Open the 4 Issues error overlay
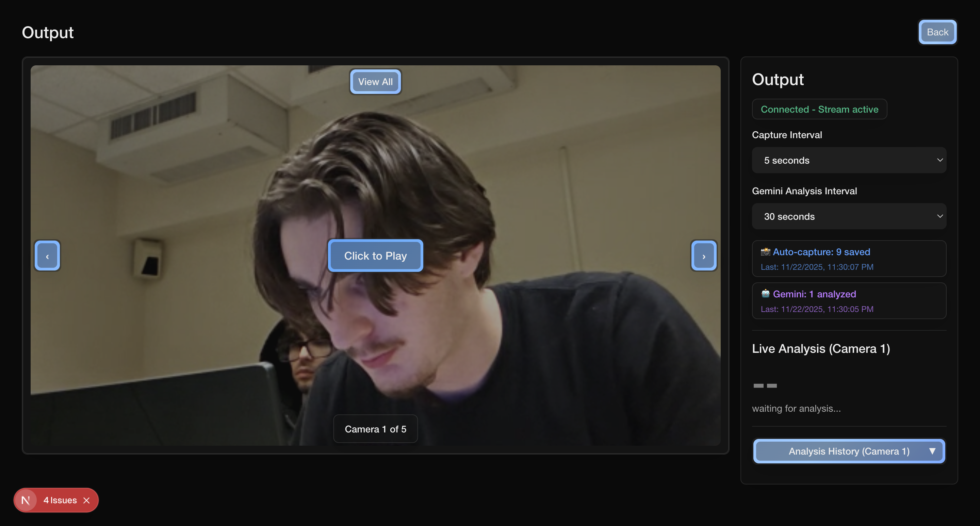980x526 pixels. (x=60, y=500)
